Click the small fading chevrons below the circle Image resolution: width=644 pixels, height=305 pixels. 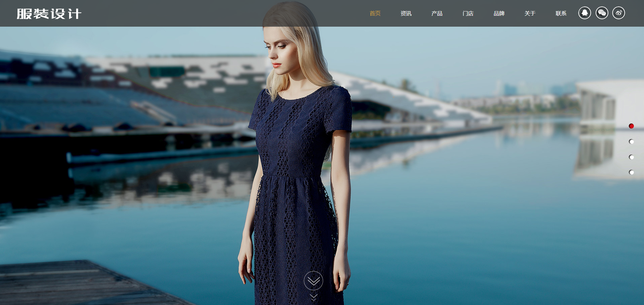[313, 297]
